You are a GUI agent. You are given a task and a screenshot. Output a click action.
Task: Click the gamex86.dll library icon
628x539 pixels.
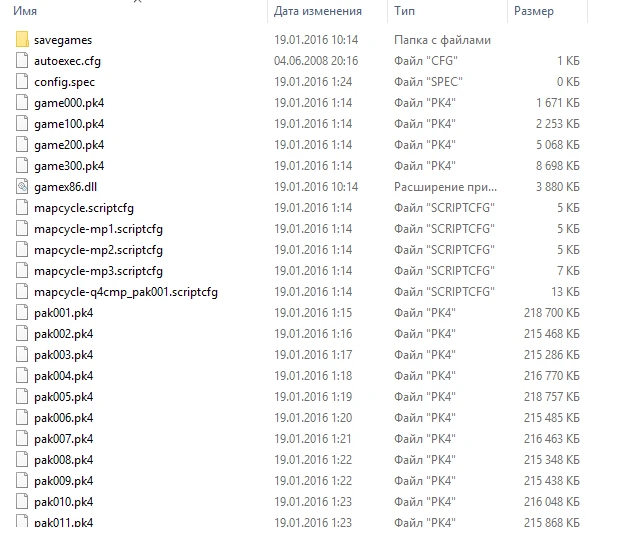tap(22, 187)
